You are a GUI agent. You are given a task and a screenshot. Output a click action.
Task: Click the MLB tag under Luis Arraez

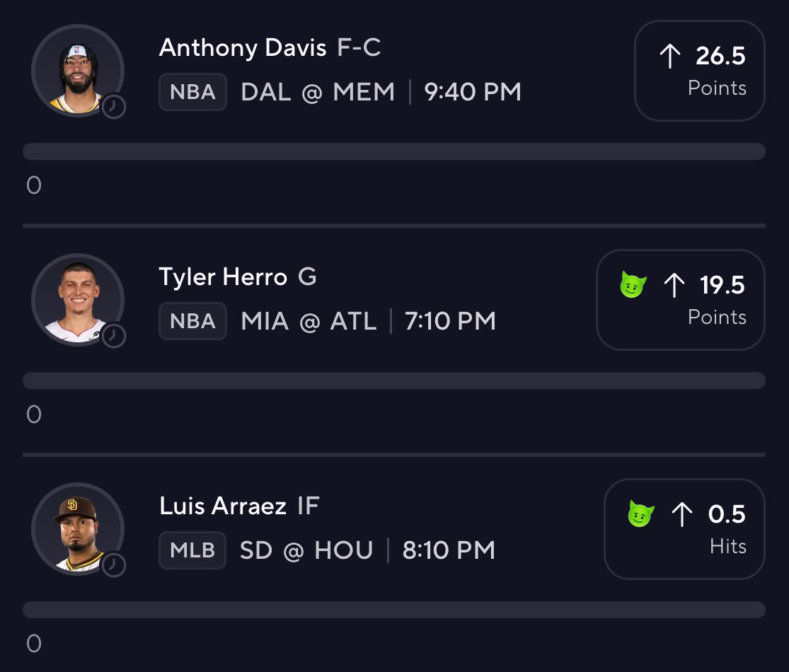pos(192,550)
